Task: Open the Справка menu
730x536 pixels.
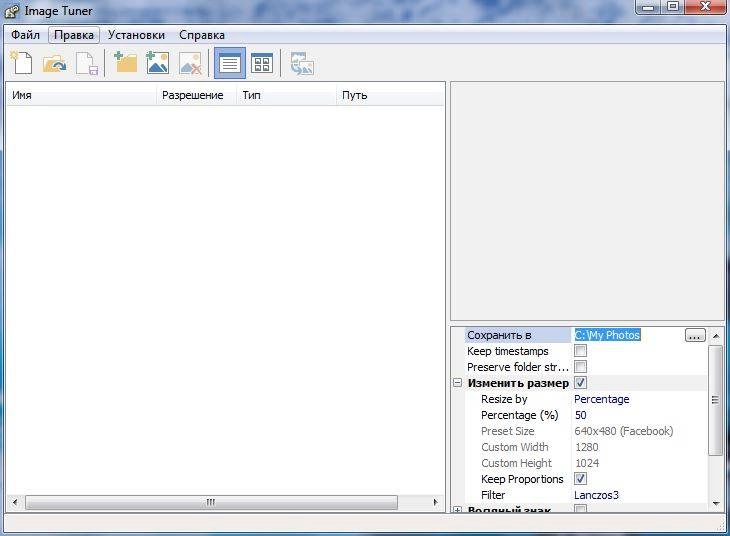Action: click(x=202, y=35)
